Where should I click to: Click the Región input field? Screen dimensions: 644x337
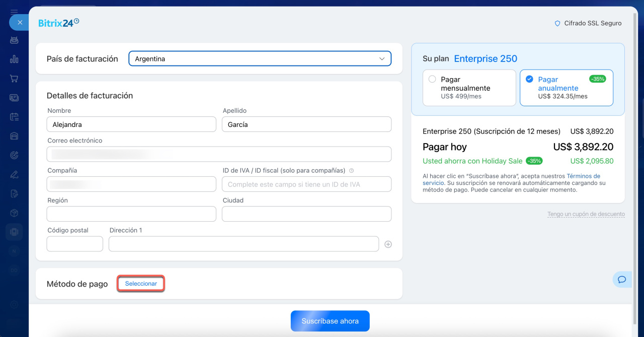coord(131,214)
